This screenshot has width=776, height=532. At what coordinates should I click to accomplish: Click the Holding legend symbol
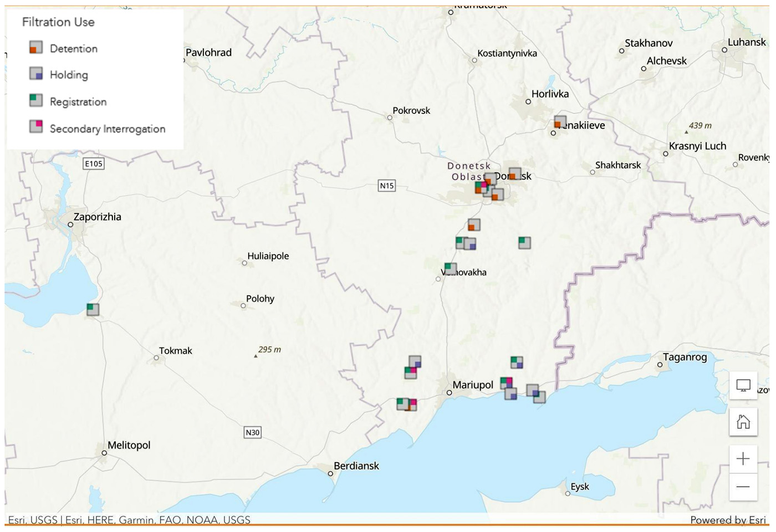click(x=36, y=74)
